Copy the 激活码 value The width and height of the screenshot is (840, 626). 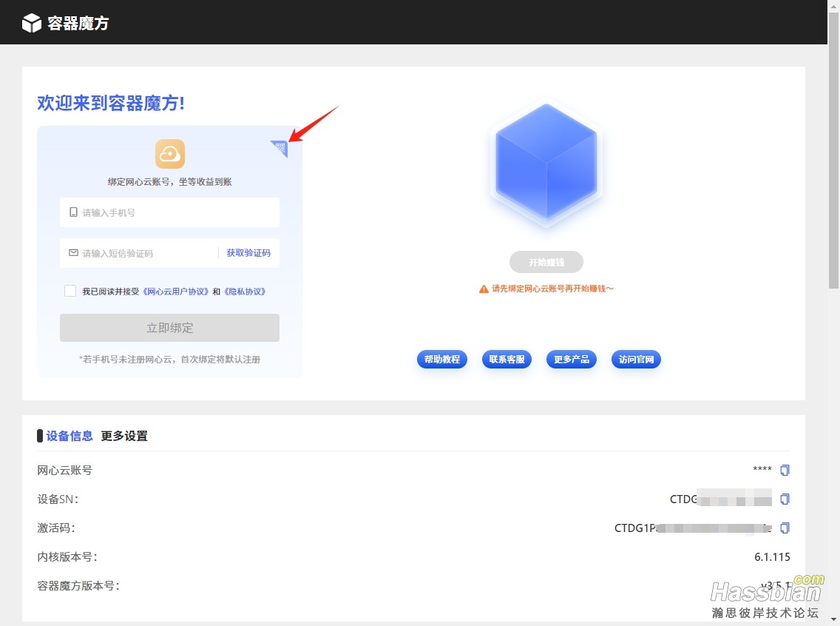[x=785, y=528]
